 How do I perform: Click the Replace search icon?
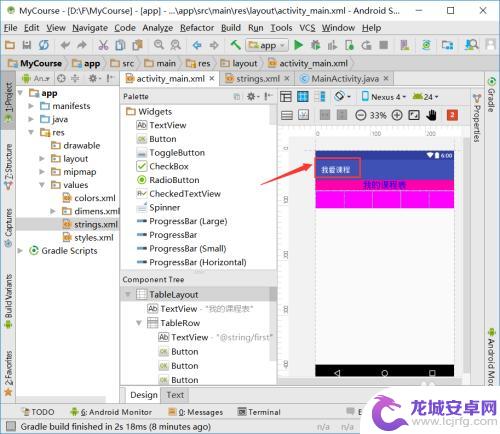pyautogui.click(x=175, y=45)
